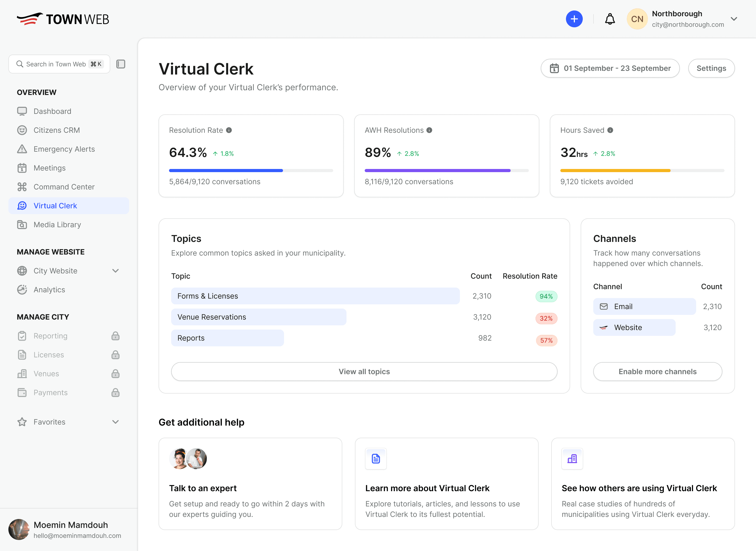Click the blue plus create button
The width and height of the screenshot is (756, 551).
pos(574,19)
